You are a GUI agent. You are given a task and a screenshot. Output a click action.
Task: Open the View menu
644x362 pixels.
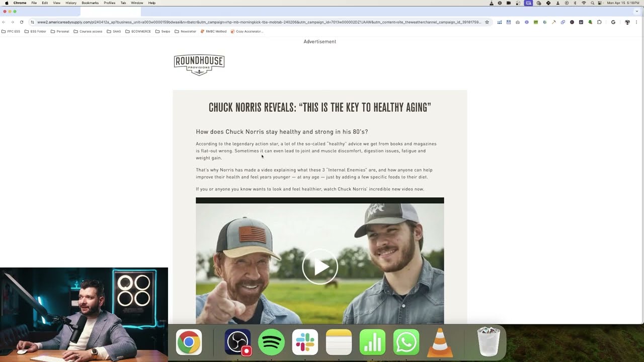pyautogui.click(x=57, y=3)
